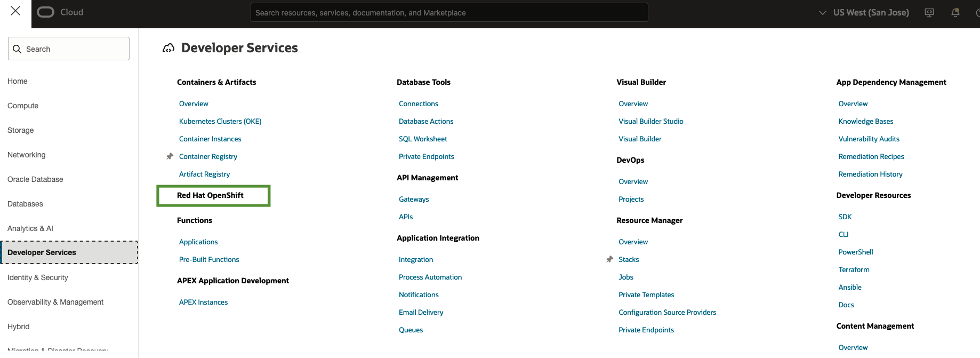This screenshot has height=358, width=980.
Task: Click the pin icon beside Stacks
Action: pos(609,259)
